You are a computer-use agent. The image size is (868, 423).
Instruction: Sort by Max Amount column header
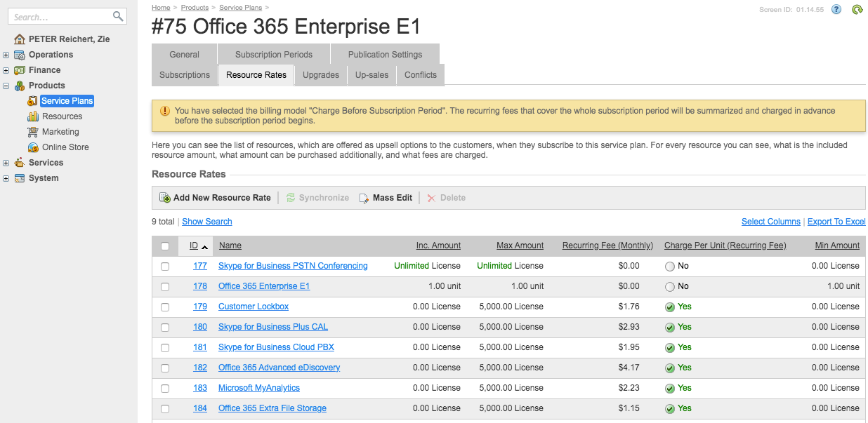[x=520, y=246]
